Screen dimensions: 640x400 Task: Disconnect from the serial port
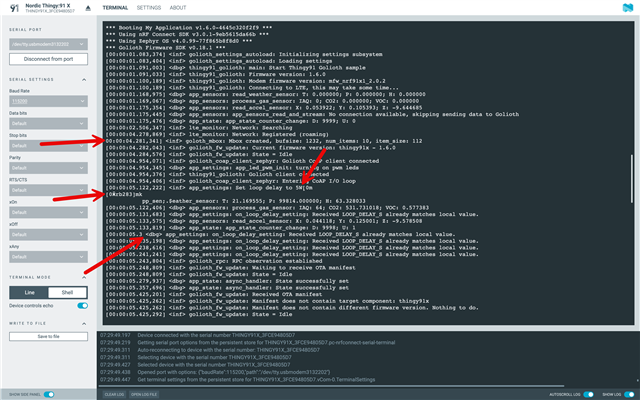pyautogui.click(x=48, y=59)
